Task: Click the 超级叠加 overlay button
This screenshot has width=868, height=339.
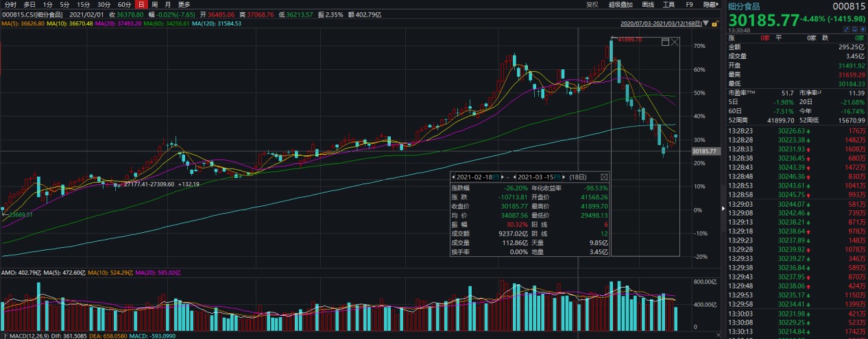Action: [x=621, y=5]
